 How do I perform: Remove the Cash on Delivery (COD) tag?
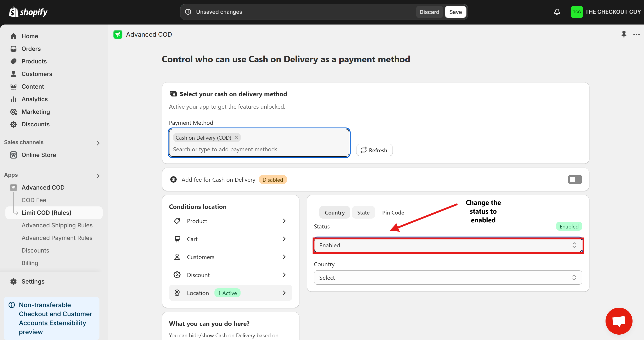236,137
